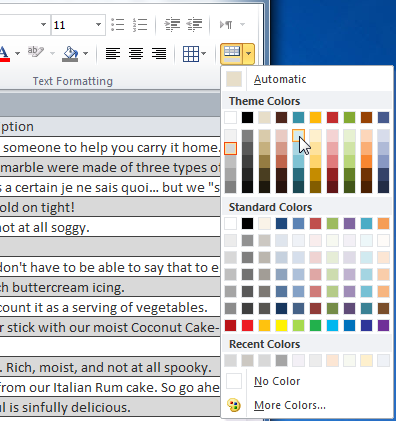Pick the sky blue swatch in Standard Colors bottom row
The height and width of the screenshot is (421, 396).
coord(333,325)
